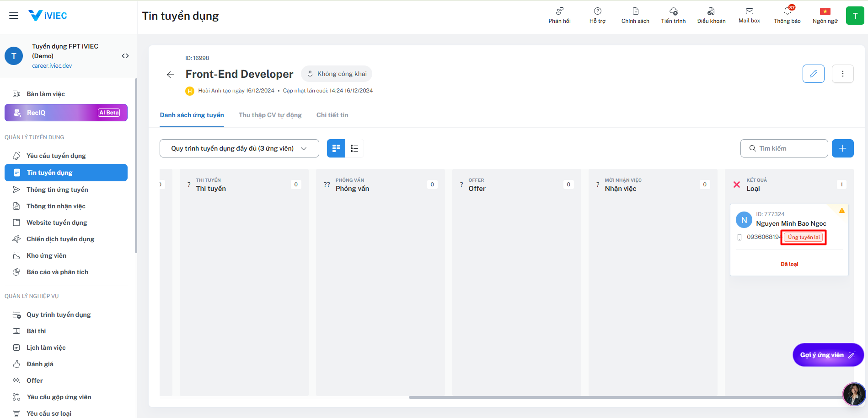Image resolution: width=868 pixels, height=418 pixels.
Task: Open the career.iviec.dev link
Action: click(x=52, y=66)
